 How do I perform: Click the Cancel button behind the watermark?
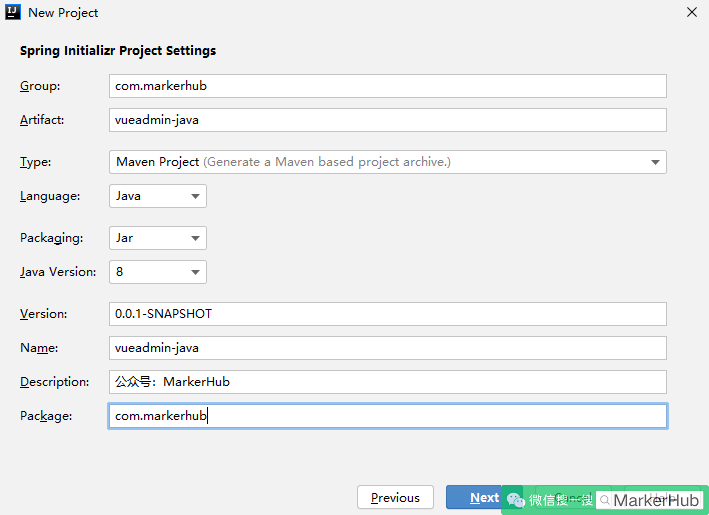click(x=573, y=497)
